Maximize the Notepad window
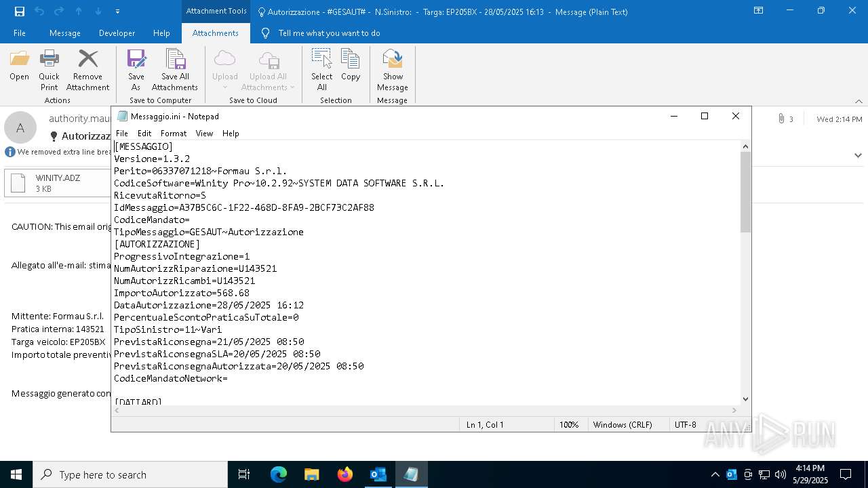This screenshot has height=488, width=868. [x=705, y=116]
